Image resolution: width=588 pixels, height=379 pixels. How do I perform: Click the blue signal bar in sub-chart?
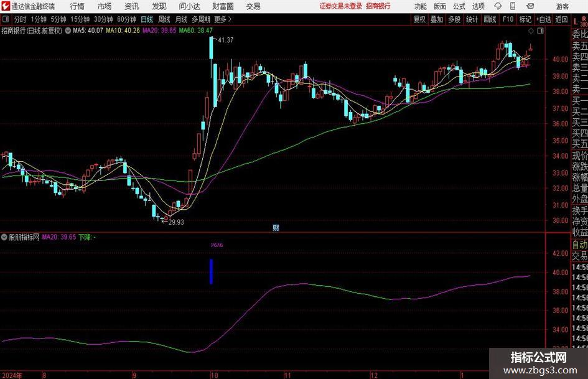pyautogui.click(x=211, y=271)
